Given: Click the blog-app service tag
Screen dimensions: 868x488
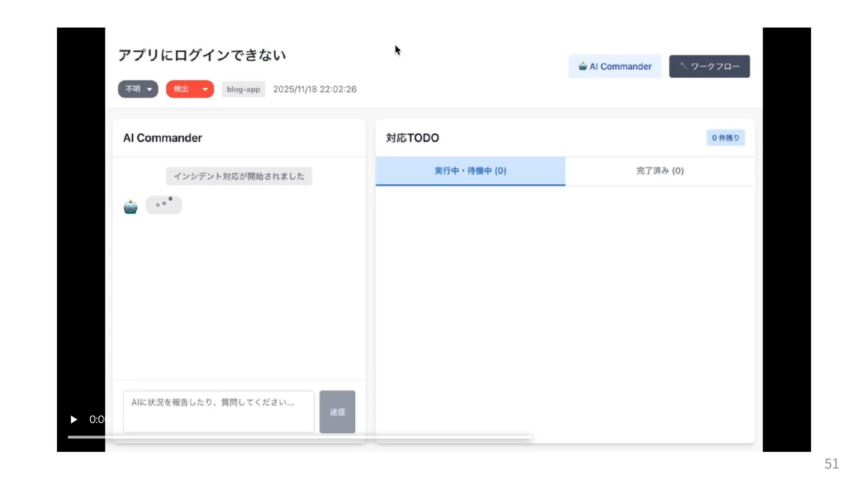Looking at the screenshot, I should pos(243,89).
